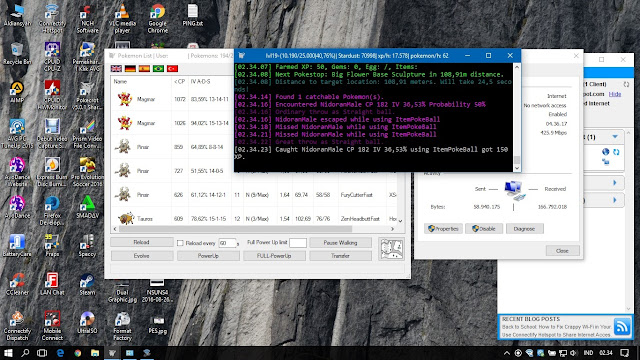Open Task View on the taskbar
The height and width of the screenshot is (360, 640).
(42, 353)
